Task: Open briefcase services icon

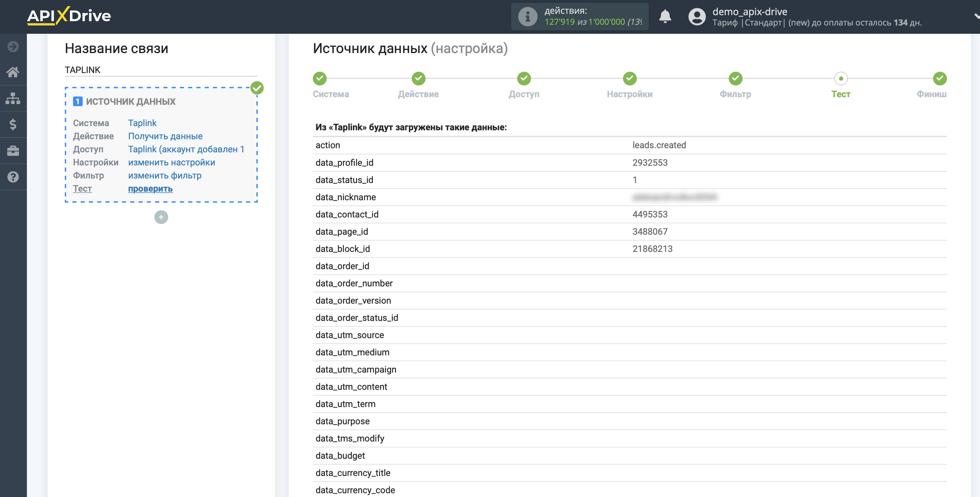Action: coord(13,151)
